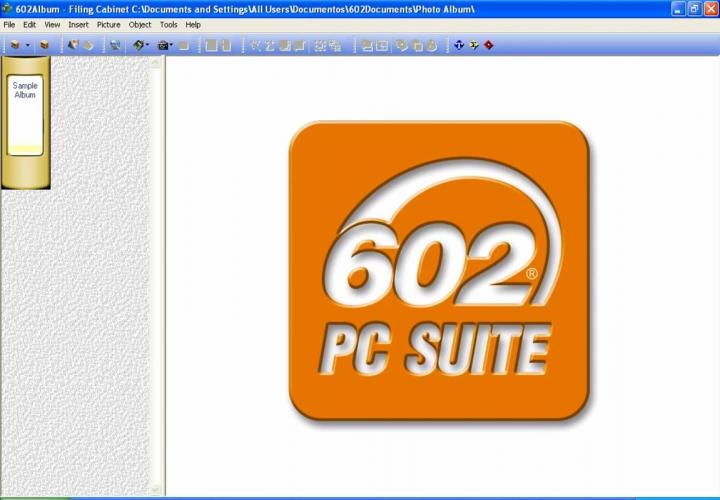The height and width of the screenshot is (500, 720).
Task: Open the Object menu
Action: click(140, 25)
